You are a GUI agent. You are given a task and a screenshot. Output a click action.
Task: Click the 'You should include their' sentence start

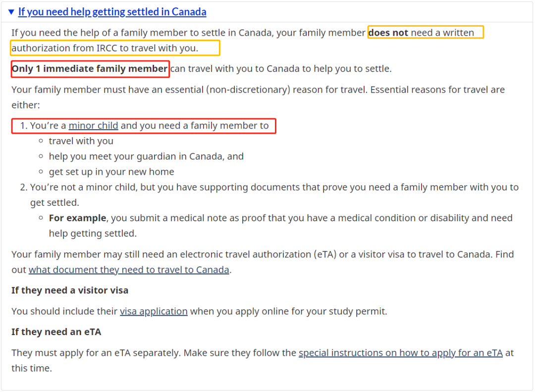tap(64, 311)
